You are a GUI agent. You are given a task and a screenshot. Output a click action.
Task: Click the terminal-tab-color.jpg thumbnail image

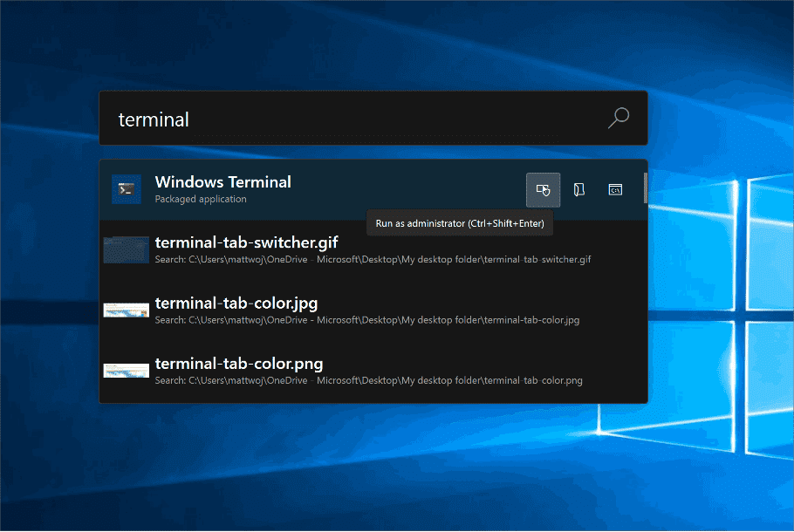[127, 310]
